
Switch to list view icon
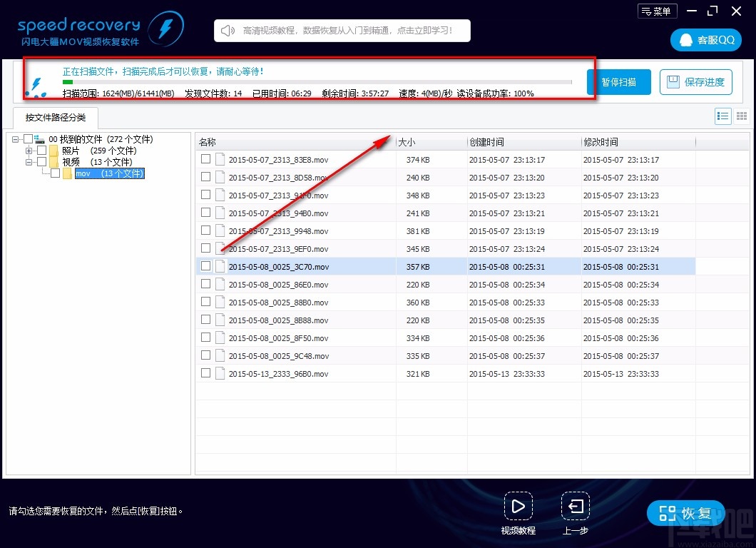[x=722, y=116]
